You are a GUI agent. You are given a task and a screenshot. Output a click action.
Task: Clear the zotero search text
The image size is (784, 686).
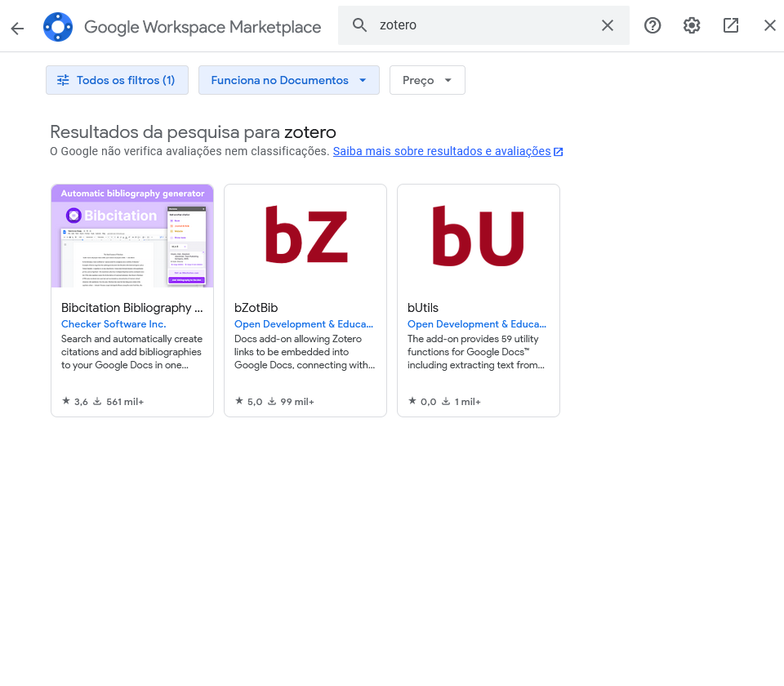[608, 25]
